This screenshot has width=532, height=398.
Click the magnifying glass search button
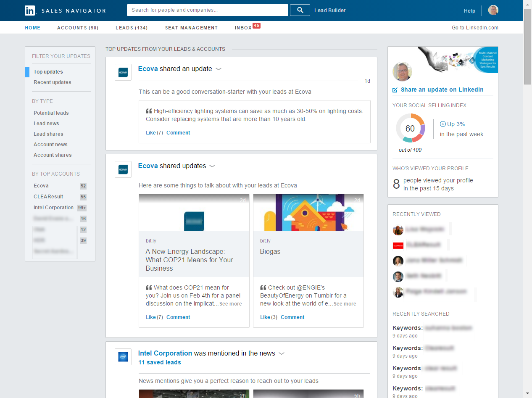[300, 10]
